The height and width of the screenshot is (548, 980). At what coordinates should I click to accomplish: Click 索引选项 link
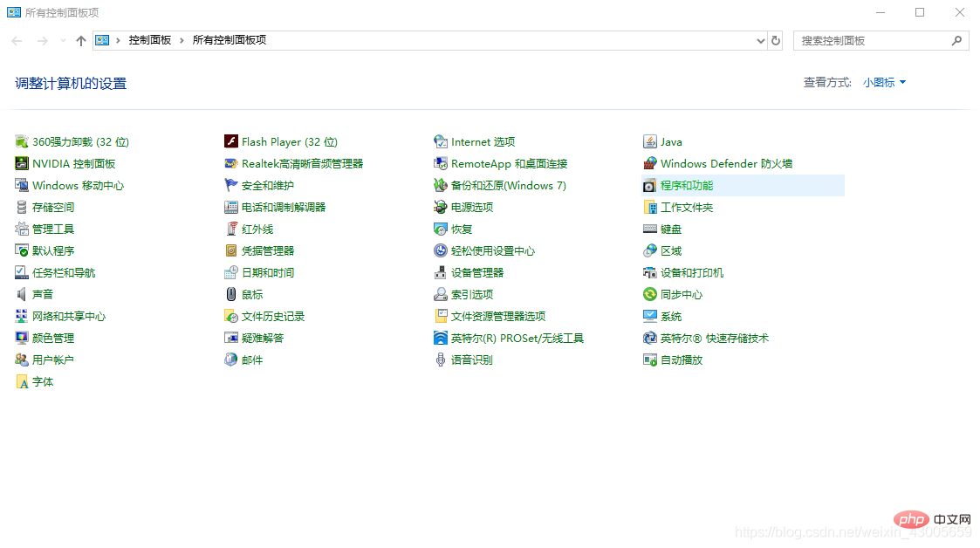pos(472,294)
